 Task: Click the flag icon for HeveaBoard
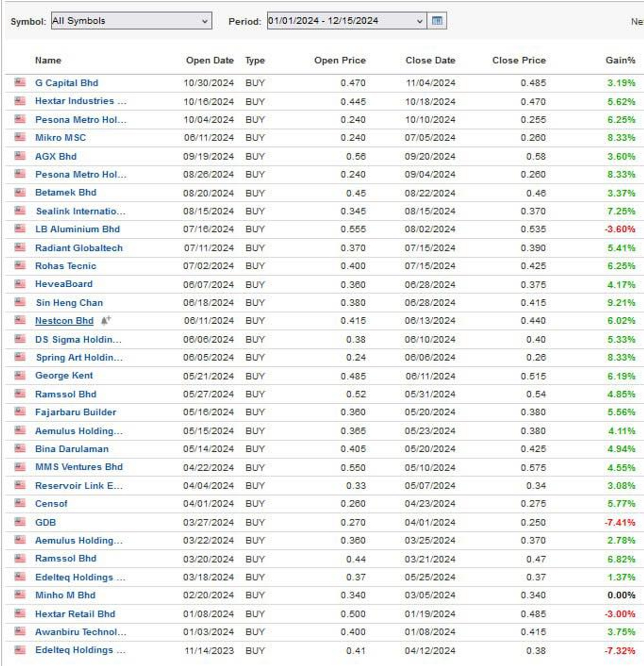tap(20, 284)
